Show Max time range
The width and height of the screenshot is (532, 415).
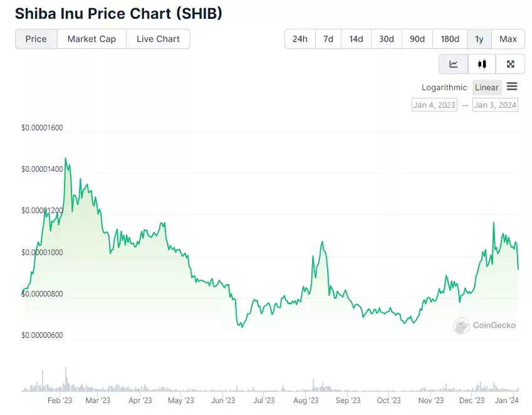[508, 39]
